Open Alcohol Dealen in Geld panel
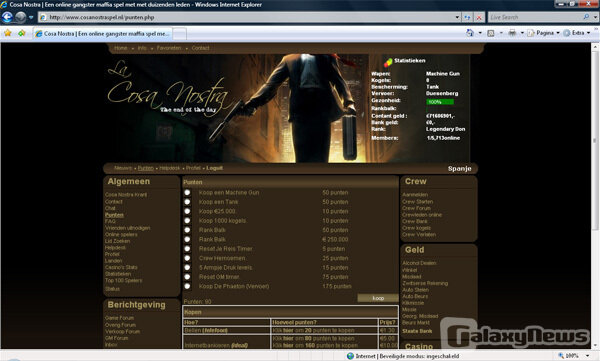 (x=419, y=263)
